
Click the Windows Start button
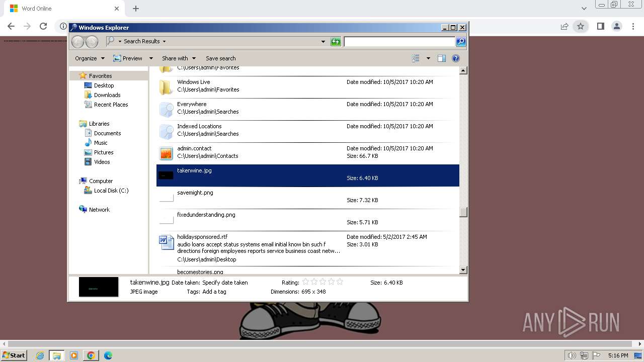14,355
